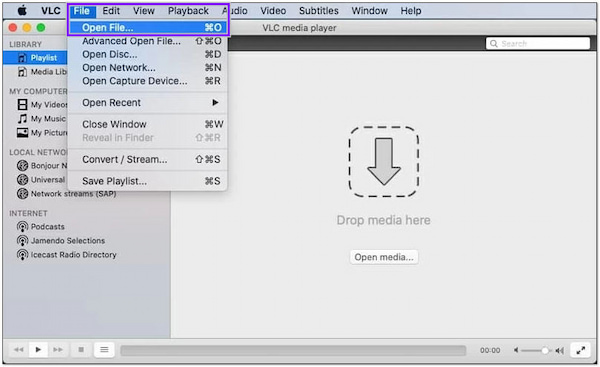The image size is (600, 367).
Task: Choose Advanced Open File... menu entry
Action: pyautogui.click(x=148, y=41)
